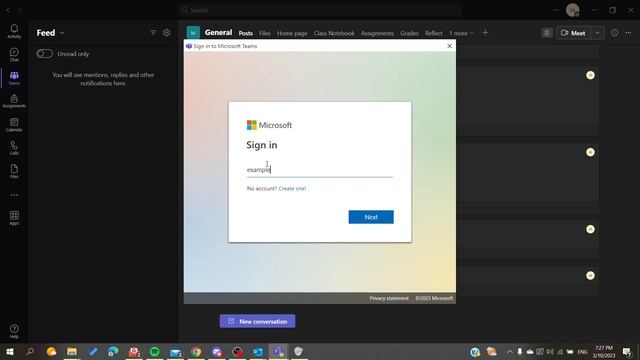
Task: Open Microsoft Edge from taskbar
Action: 113,351
